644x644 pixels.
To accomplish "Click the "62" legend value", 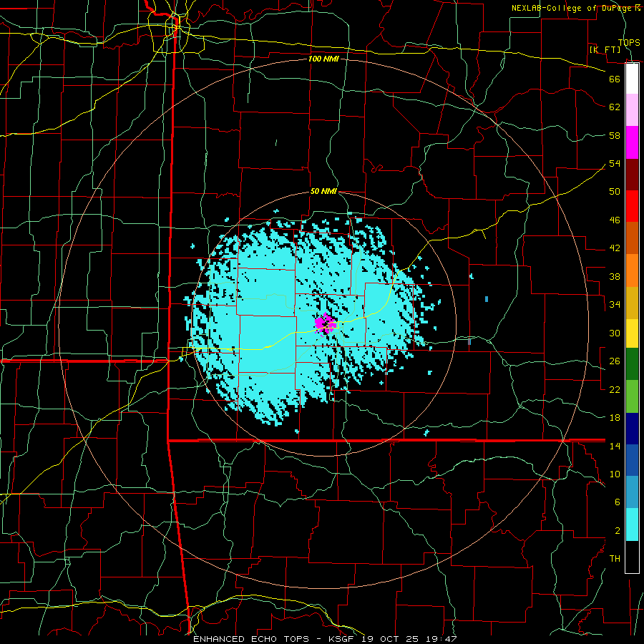I will (x=615, y=107).
